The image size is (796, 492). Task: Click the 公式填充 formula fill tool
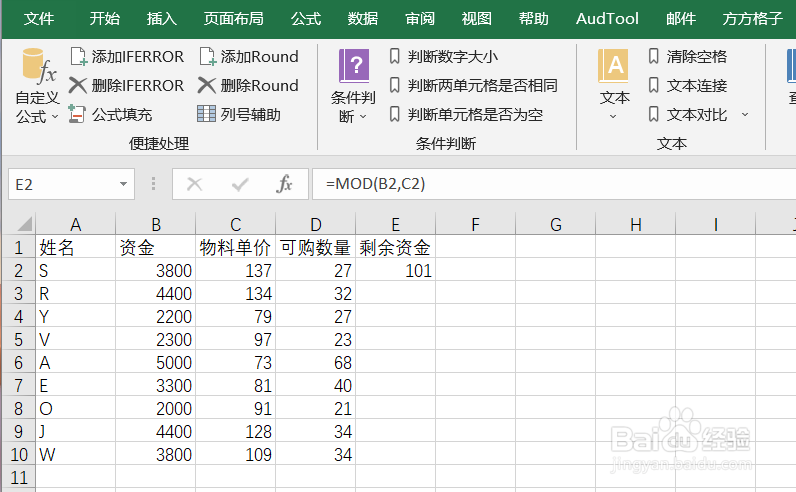111,114
